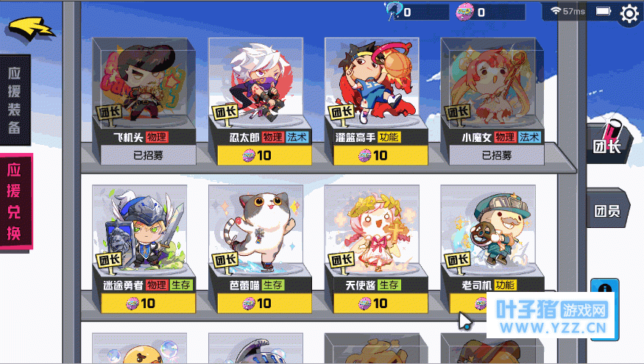The height and width of the screenshot is (364, 644).
Task: Buy 忍太郎 for 10 candies
Action: [x=264, y=156]
